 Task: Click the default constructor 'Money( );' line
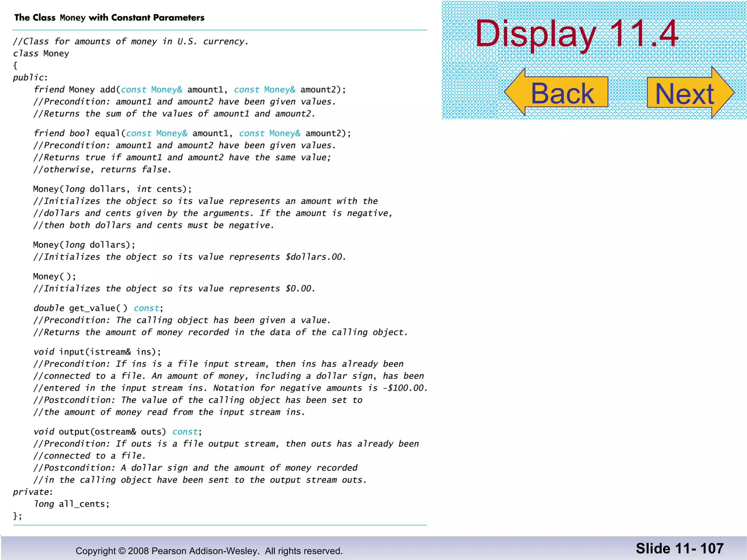point(55,277)
